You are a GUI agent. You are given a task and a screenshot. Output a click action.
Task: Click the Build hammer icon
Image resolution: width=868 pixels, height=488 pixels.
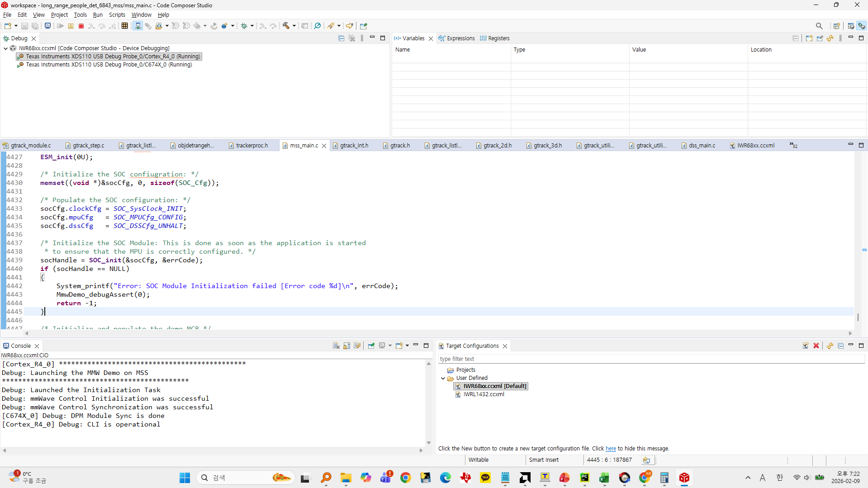click(x=286, y=26)
